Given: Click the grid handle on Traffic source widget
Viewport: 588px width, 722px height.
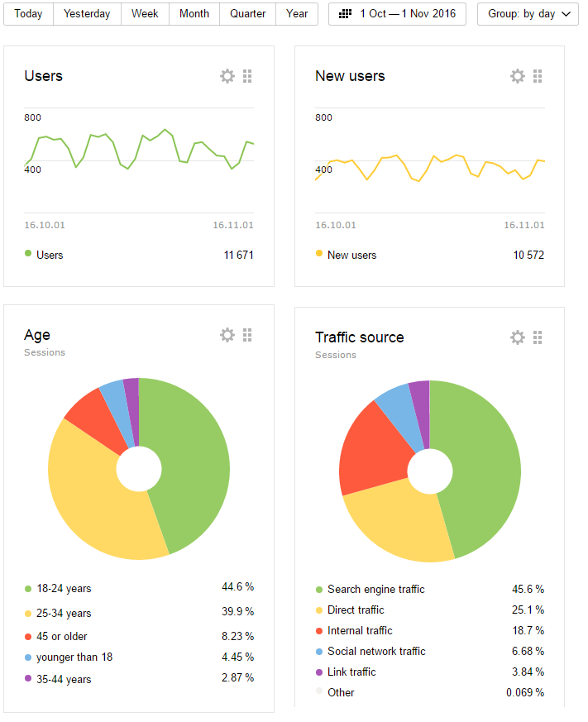Looking at the screenshot, I should (x=538, y=337).
